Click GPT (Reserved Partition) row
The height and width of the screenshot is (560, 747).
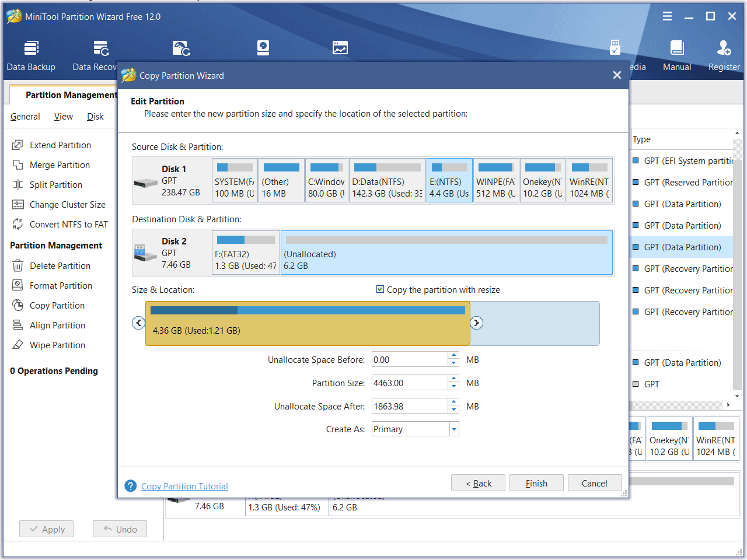tap(682, 182)
